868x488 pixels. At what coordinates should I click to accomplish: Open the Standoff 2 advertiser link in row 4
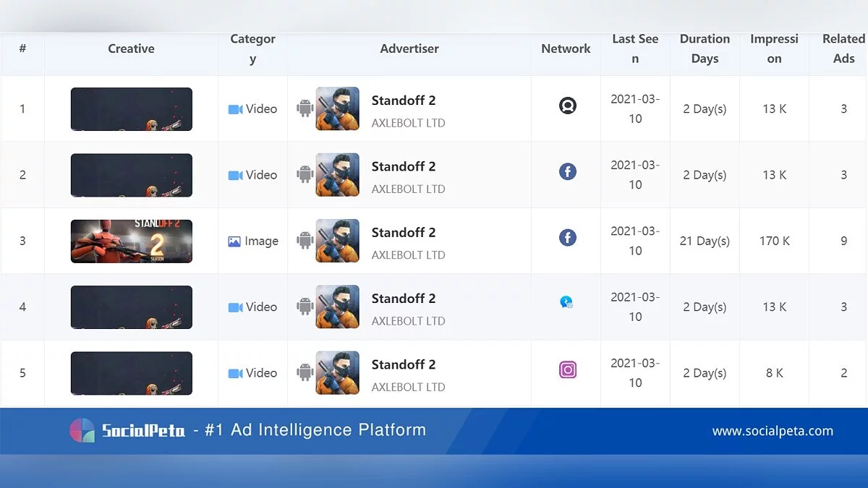(404, 298)
